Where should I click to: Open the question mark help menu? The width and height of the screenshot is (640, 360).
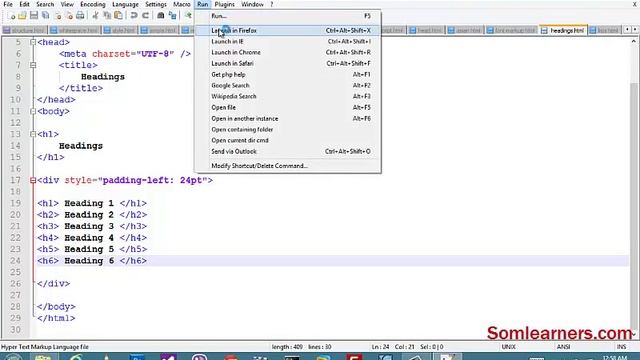pyautogui.click(x=271, y=4)
